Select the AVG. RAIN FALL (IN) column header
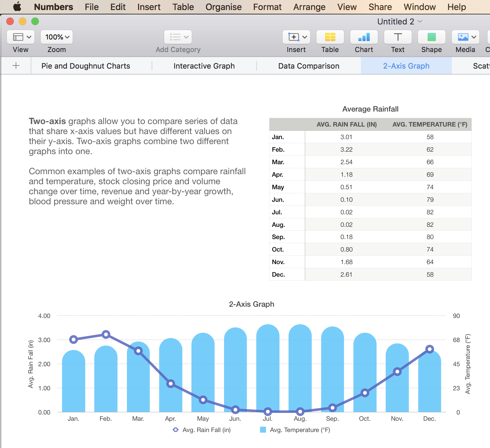Screen dimensions: 490x448 point(347,124)
